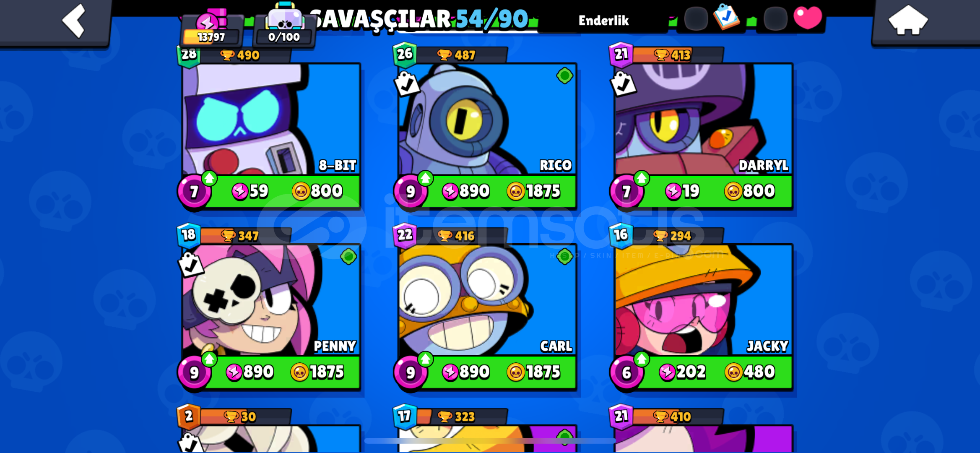Image resolution: width=980 pixels, height=453 pixels.
Task: Tap the pink heart favorites icon
Action: tap(808, 18)
